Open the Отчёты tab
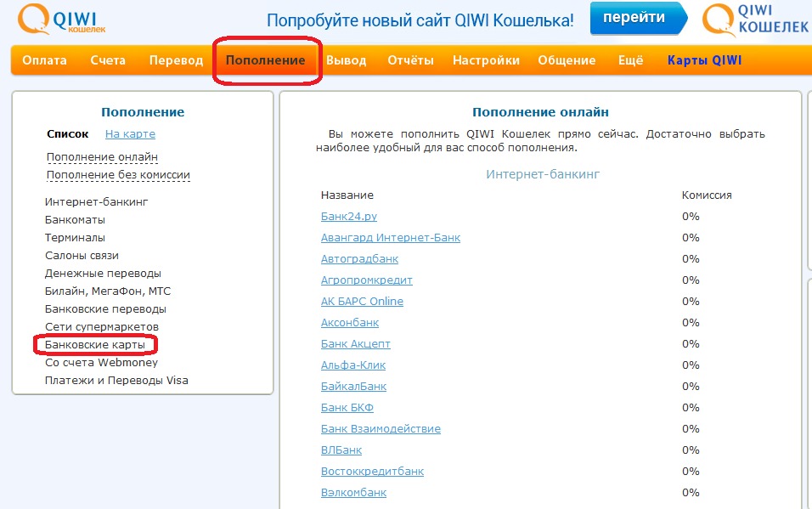Viewport: 812px width, 509px height. click(410, 60)
